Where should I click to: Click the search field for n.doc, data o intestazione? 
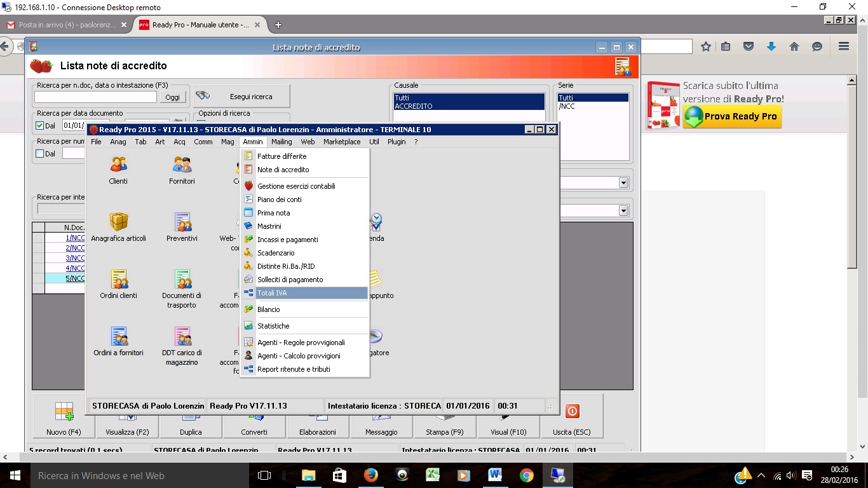[95, 97]
